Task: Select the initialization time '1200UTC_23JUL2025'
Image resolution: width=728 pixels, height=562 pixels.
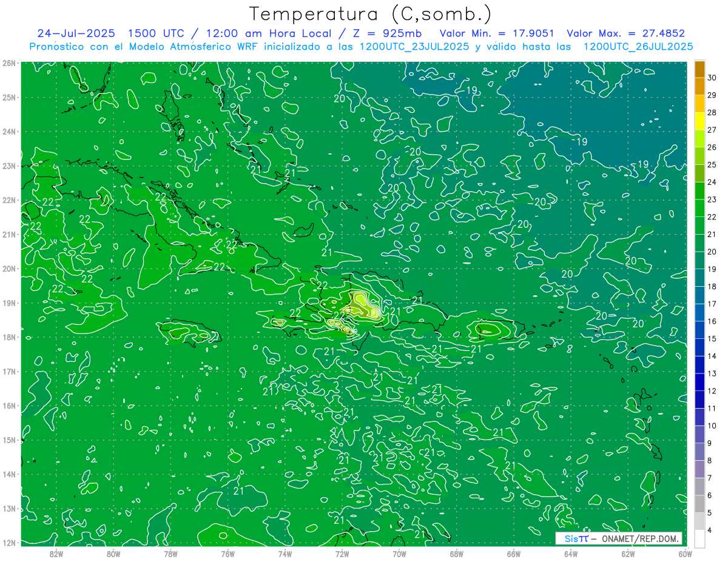Action: coord(414,47)
